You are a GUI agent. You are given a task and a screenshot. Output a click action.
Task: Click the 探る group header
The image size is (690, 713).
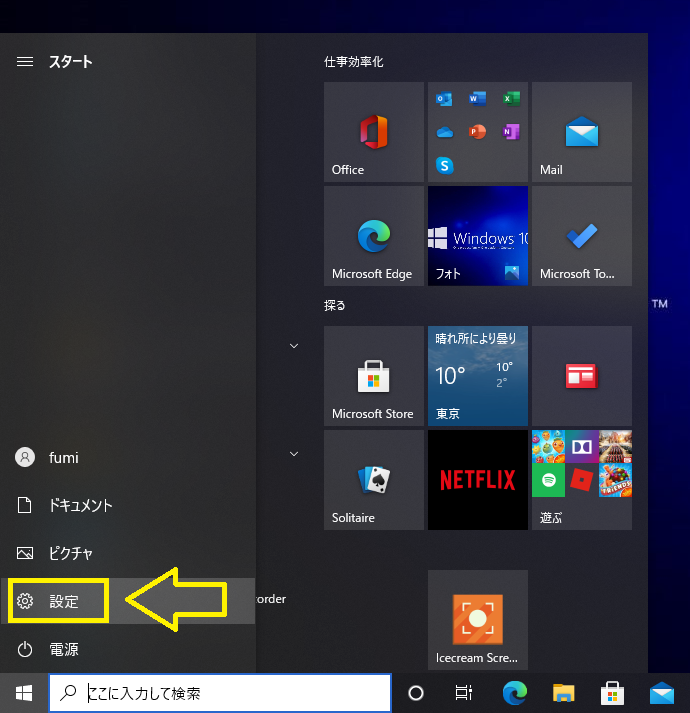(x=334, y=305)
